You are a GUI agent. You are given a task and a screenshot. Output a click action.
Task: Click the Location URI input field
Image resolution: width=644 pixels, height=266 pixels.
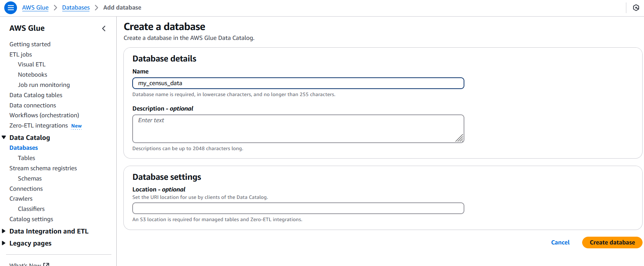click(298, 208)
